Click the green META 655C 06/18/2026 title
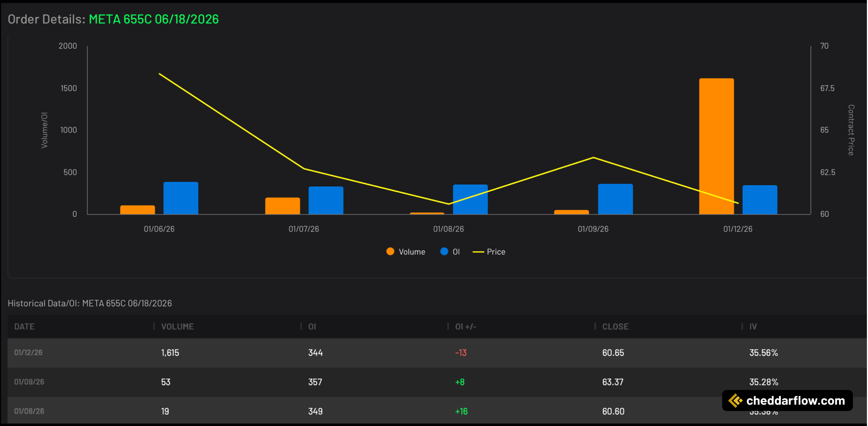This screenshot has width=868, height=426. pyautogui.click(x=154, y=19)
